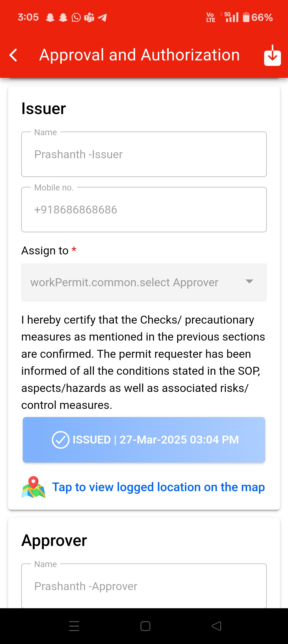The width and height of the screenshot is (288, 644).
Task: Tap the Approval and Authorization title
Action: [140, 55]
